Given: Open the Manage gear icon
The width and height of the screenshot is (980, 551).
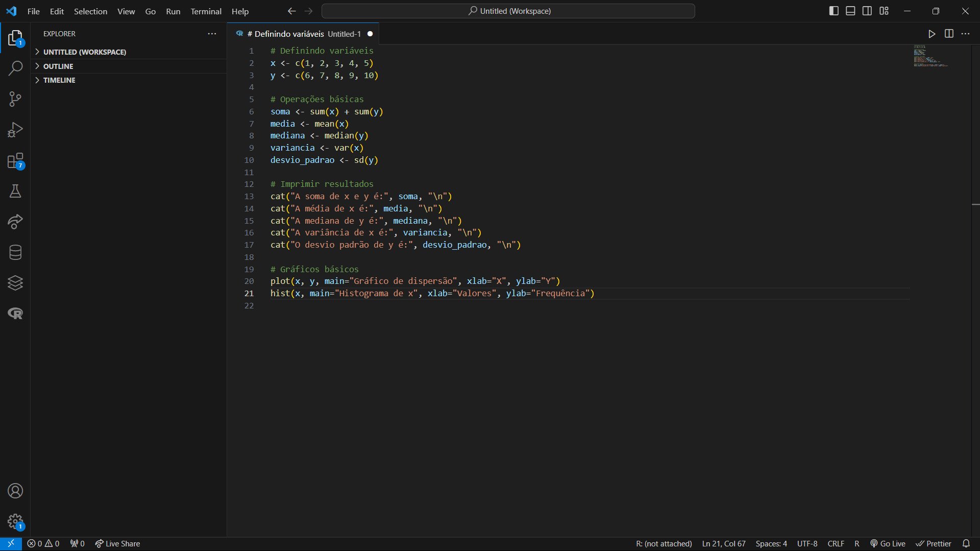Looking at the screenshot, I should coord(15,521).
